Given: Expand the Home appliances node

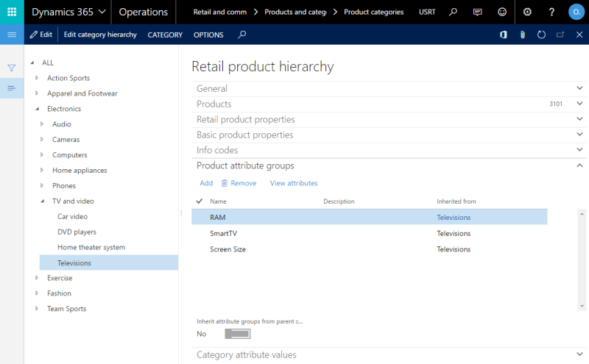Looking at the screenshot, I should coord(42,170).
